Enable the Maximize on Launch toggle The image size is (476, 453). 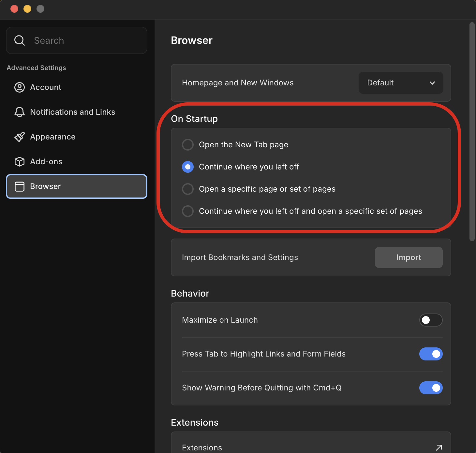[x=431, y=320]
